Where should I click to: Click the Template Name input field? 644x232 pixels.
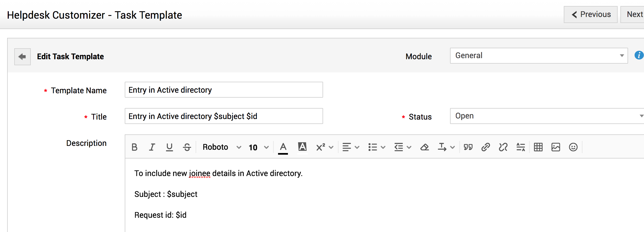(x=224, y=90)
